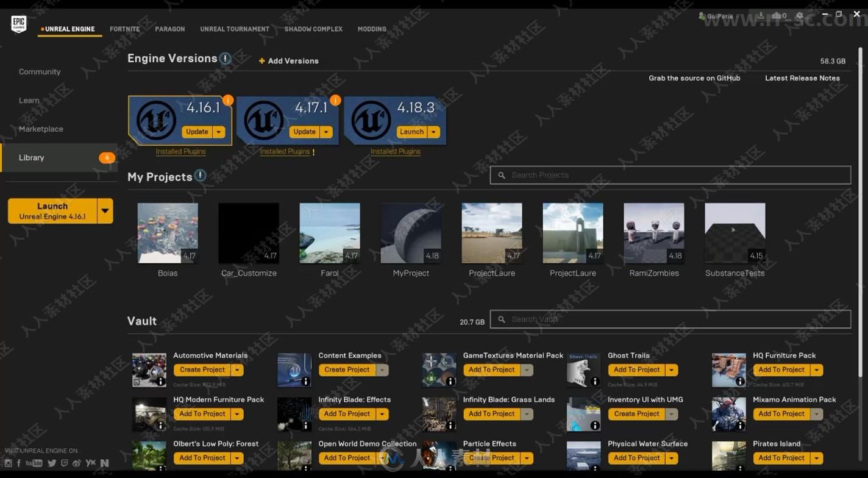Click Add Versions
This screenshot has height=478, width=868.
(289, 61)
